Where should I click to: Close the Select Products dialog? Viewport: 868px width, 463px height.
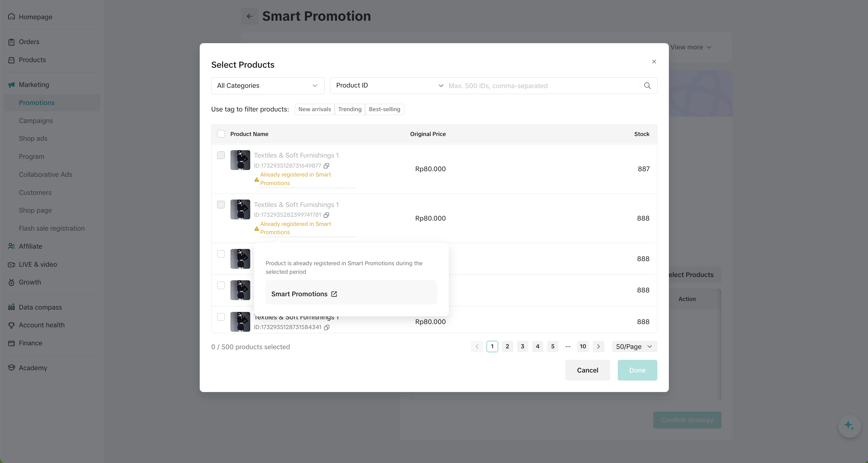click(654, 61)
